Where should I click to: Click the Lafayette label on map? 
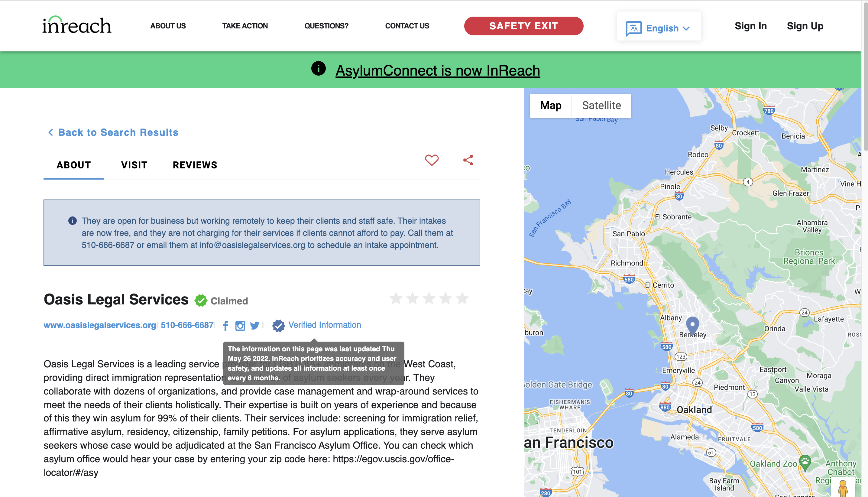829,319
